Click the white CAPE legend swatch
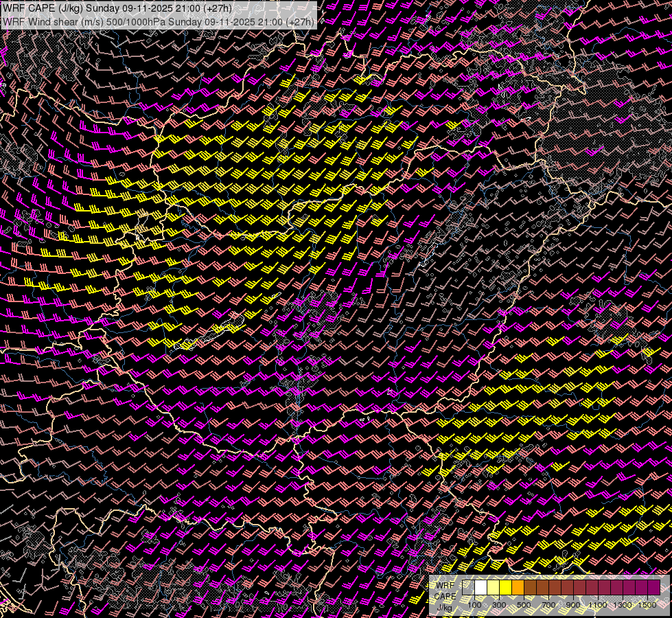Viewport: 672px width, 618px height. 481,587
